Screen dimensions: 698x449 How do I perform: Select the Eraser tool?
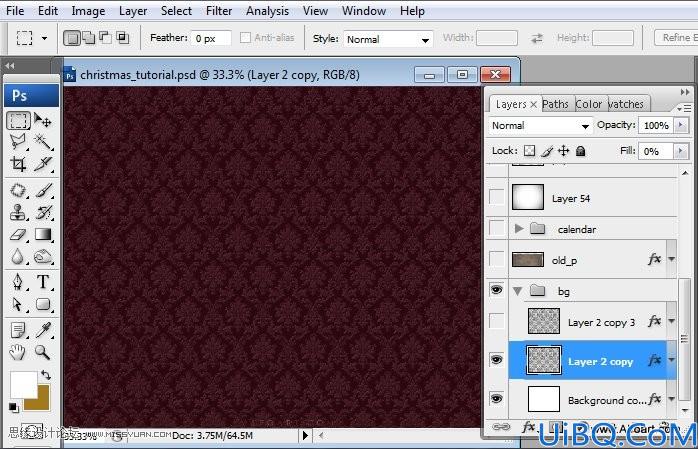coord(18,235)
